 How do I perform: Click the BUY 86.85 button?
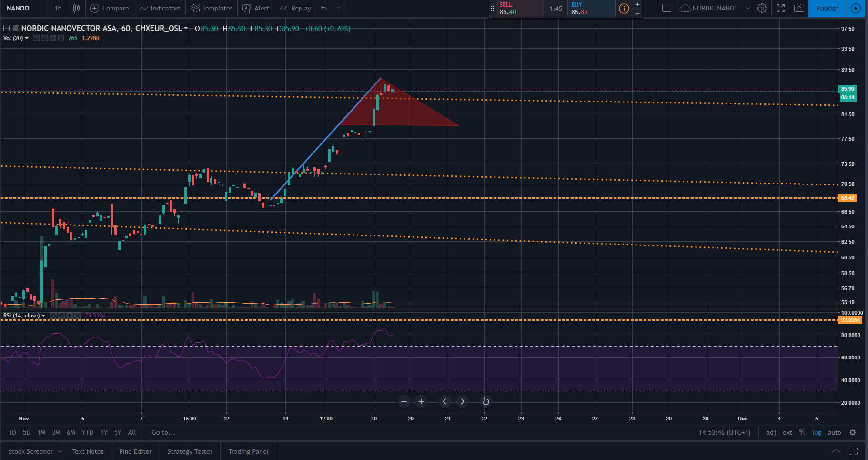pyautogui.click(x=591, y=9)
